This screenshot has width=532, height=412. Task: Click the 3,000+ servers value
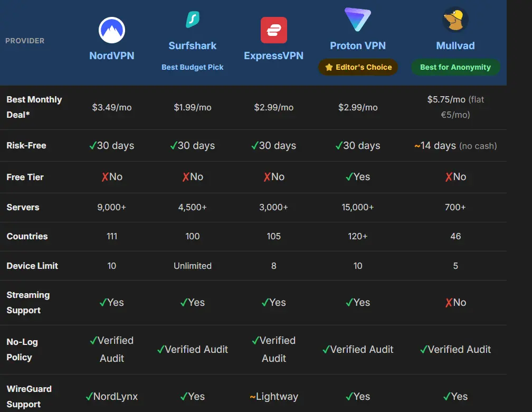[274, 207]
